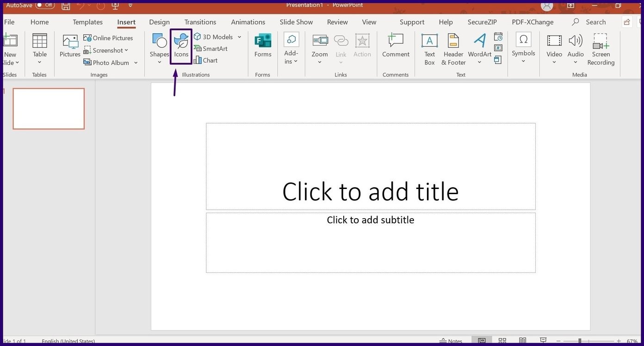The height and width of the screenshot is (346, 644).
Task: Open the Icons gallery in Illustrations
Action: click(181, 46)
